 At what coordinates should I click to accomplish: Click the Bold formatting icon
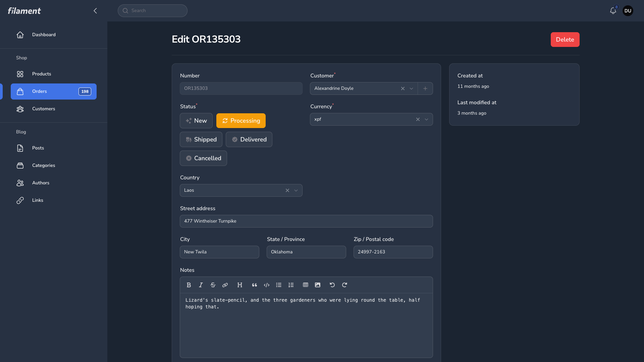pos(189,285)
